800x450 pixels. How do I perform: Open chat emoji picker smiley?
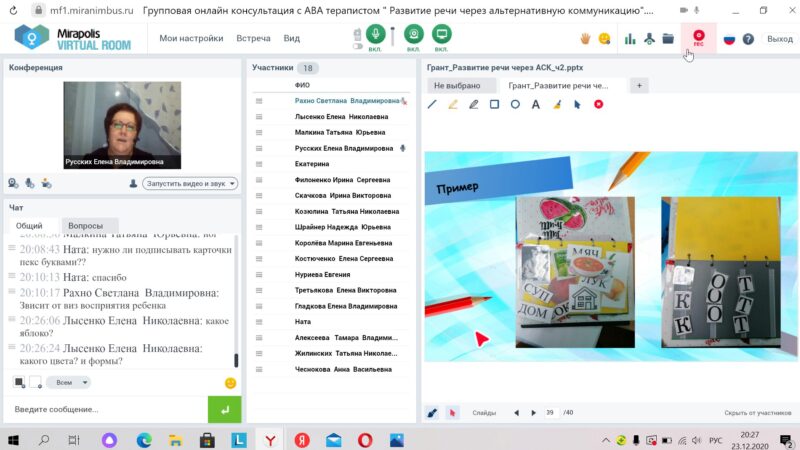coord(230,383)
